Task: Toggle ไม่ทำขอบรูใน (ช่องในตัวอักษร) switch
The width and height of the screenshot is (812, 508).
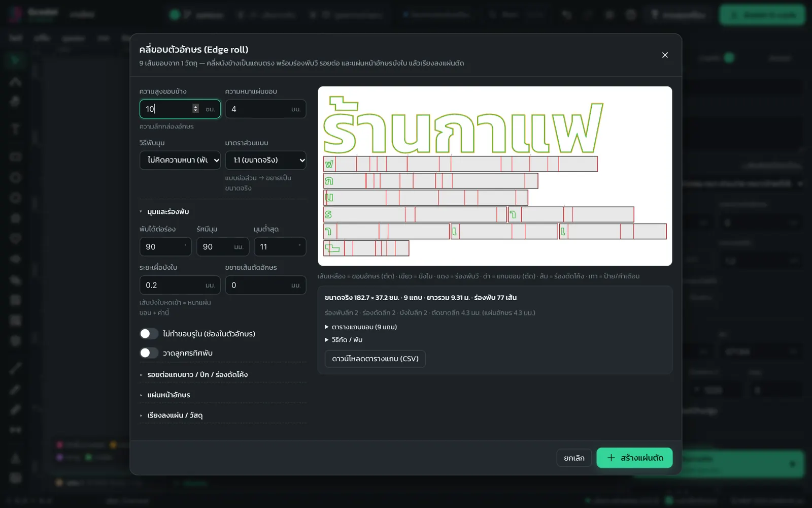Action: coord(149,333)
